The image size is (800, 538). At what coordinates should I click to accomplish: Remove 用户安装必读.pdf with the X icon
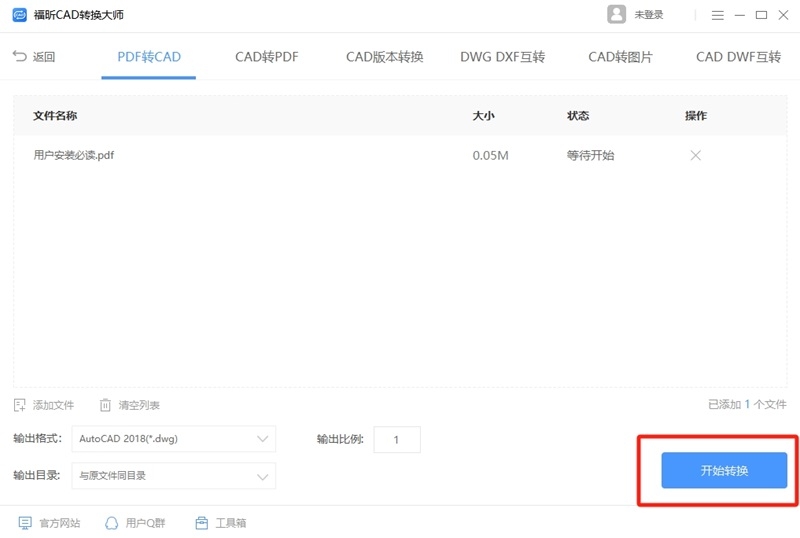695,155
